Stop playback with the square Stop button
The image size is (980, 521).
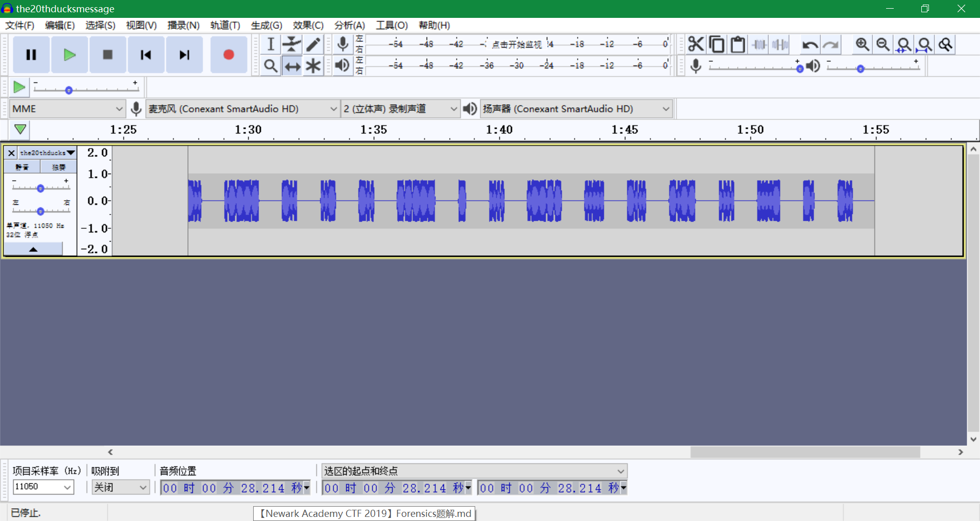(108, 55)
